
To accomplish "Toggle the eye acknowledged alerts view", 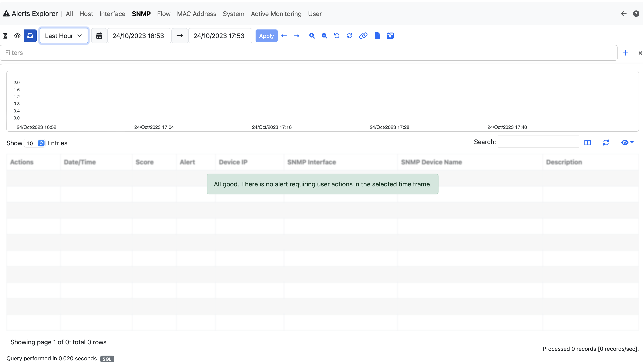I will coord(17,36).
